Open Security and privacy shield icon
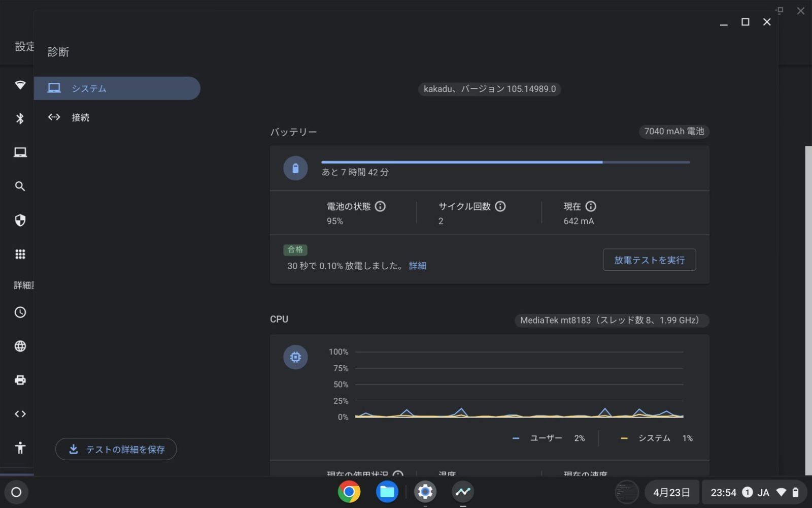This screenshot has width=812, height=508. click(20, 220)
